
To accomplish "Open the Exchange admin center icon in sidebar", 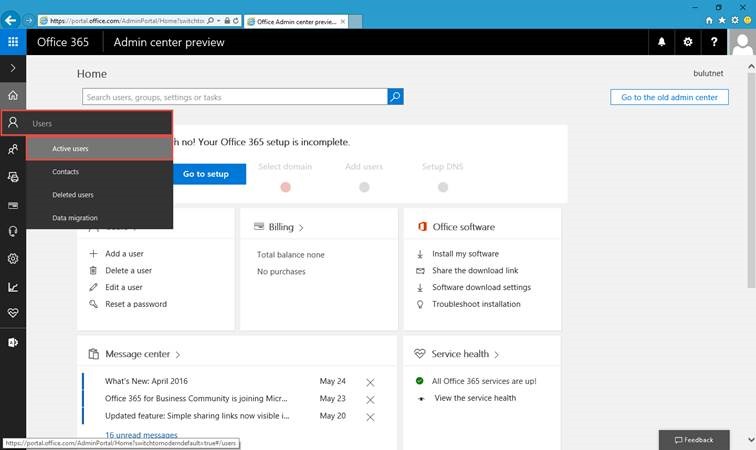I will [13, 342].
